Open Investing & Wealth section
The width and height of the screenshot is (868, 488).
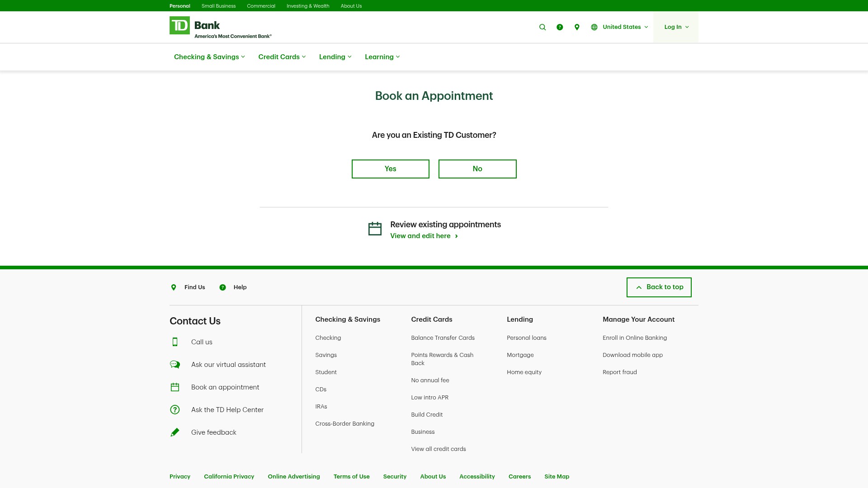(x=308, y=6)
